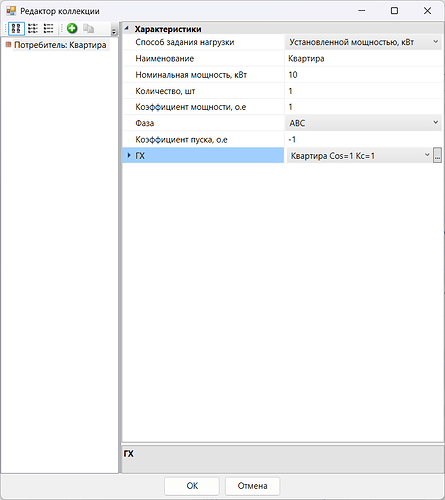Image resolution: width=445 pixels, height=500 pixels.
Task: Select the first view mode toolbar icon
Action: pyautogui.click(x=16, y=29)
